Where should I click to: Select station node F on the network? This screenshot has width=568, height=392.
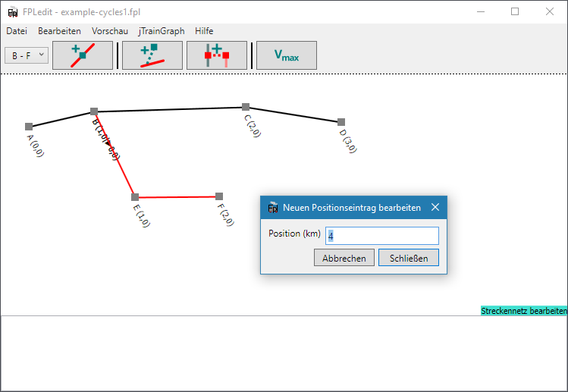pyautogui.click(x=219, y=196)
